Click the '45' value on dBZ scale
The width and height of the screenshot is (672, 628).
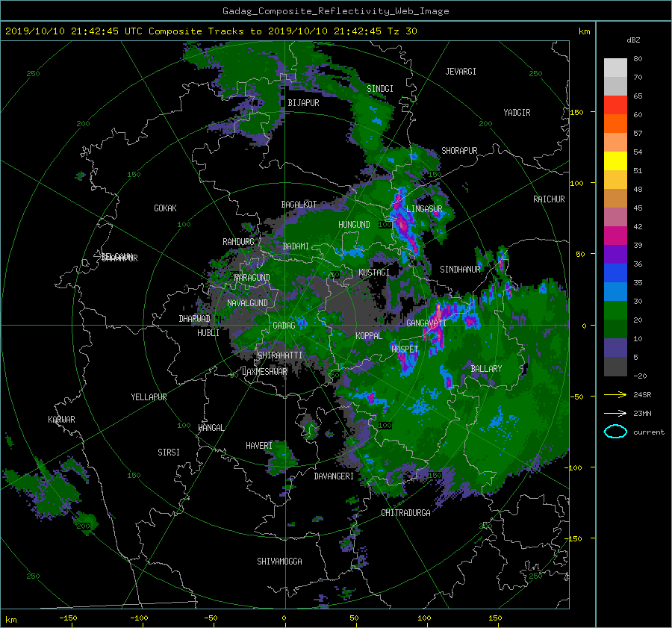point(638,208)
